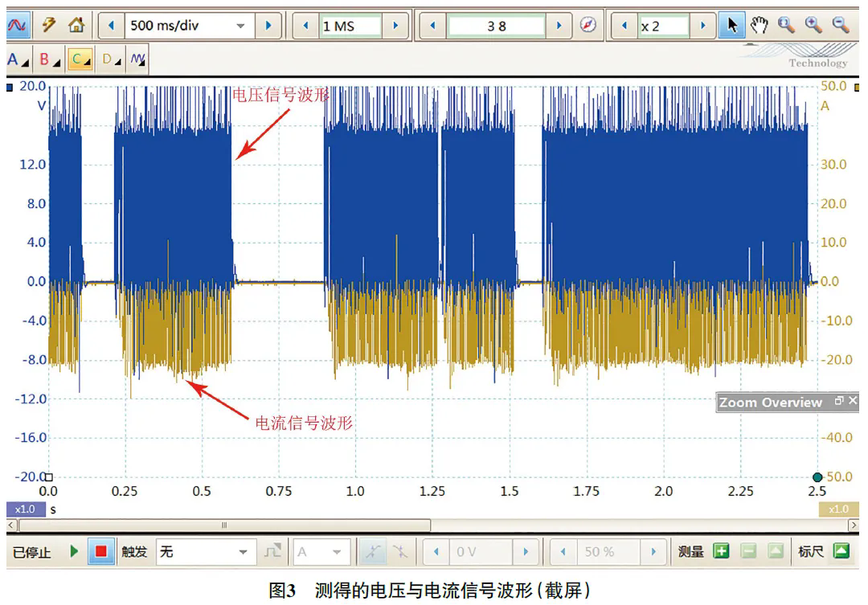Screen dimensions: 868x605
Task: Go to previous waveform buffer
Action: point(433,26)
